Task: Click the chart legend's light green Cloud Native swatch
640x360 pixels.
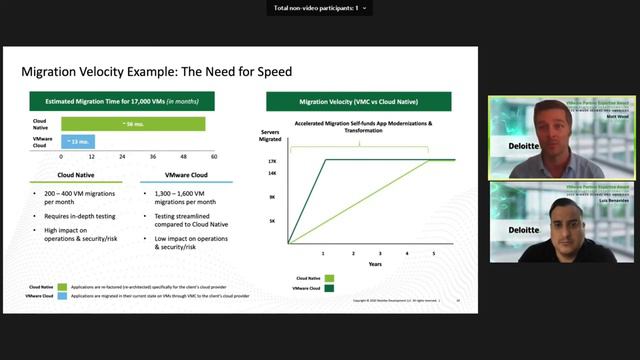Action: 329,278
